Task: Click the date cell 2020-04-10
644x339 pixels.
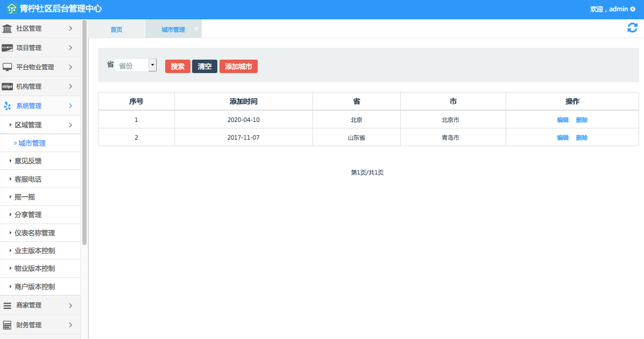Action: coord(244,120)
